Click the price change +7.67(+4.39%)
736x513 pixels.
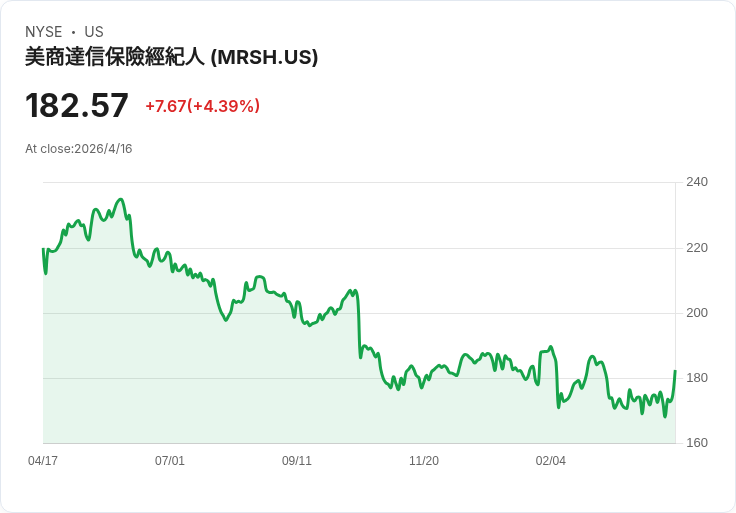202,106
